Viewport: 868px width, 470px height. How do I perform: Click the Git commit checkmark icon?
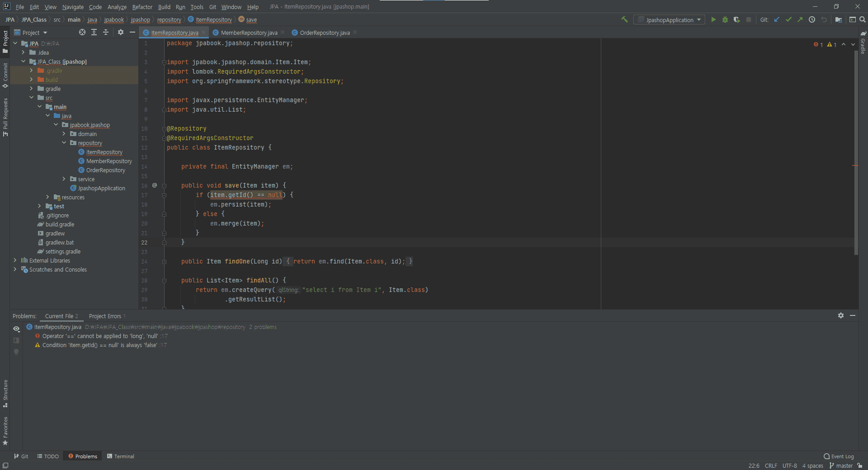[788, 20]
